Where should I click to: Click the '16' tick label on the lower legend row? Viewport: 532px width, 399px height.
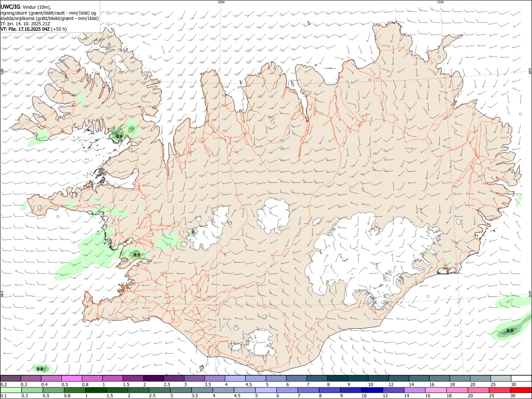tap(428, 396)
